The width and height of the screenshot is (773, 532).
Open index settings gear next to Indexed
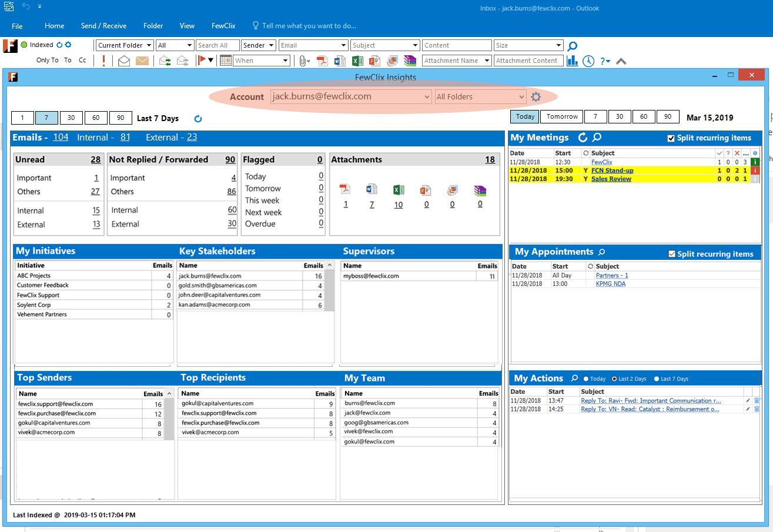(68, 45)
